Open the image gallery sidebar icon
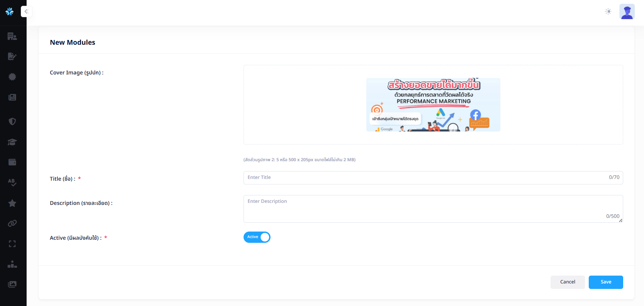Viewport: 644px width, 306px height. tap(12, 284)
